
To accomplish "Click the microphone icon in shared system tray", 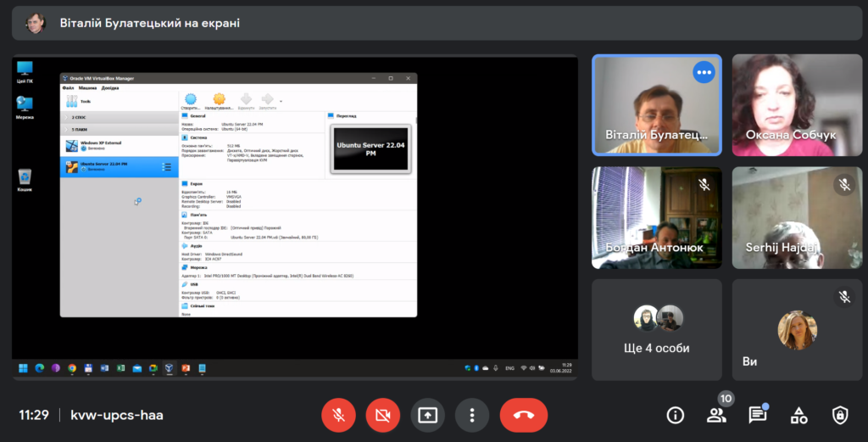I will coord(496,368).
